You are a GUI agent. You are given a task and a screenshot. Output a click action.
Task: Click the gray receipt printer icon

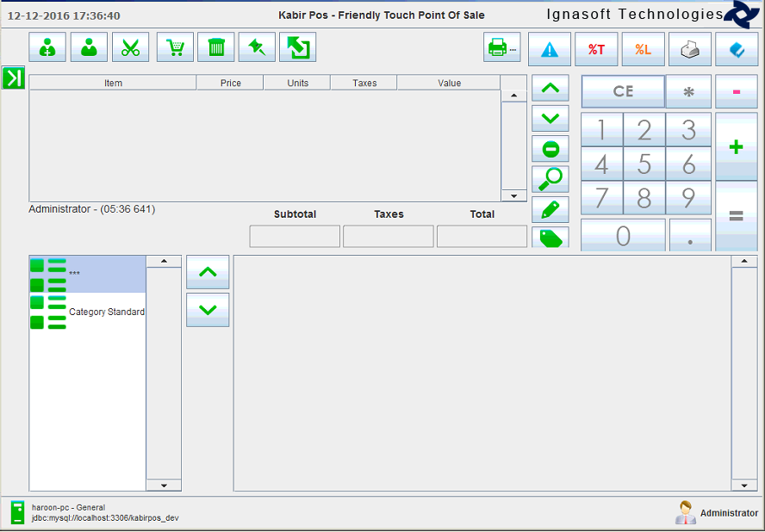[690, 49]
